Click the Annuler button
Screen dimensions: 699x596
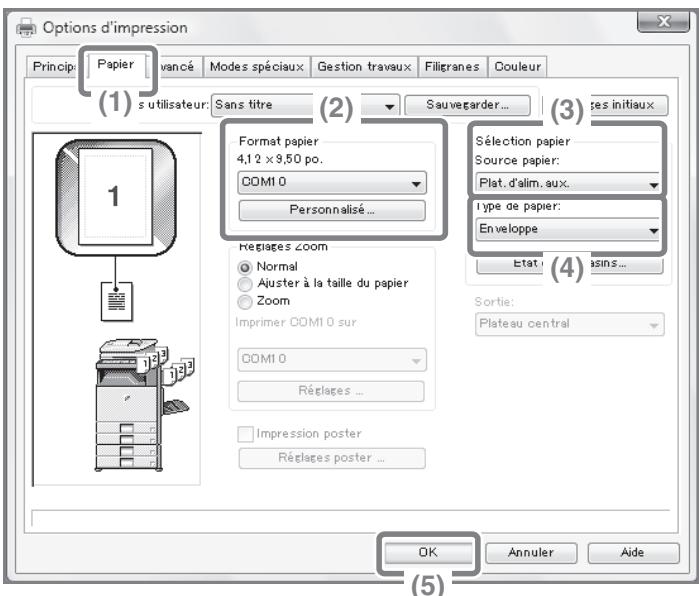pos(531,553)
